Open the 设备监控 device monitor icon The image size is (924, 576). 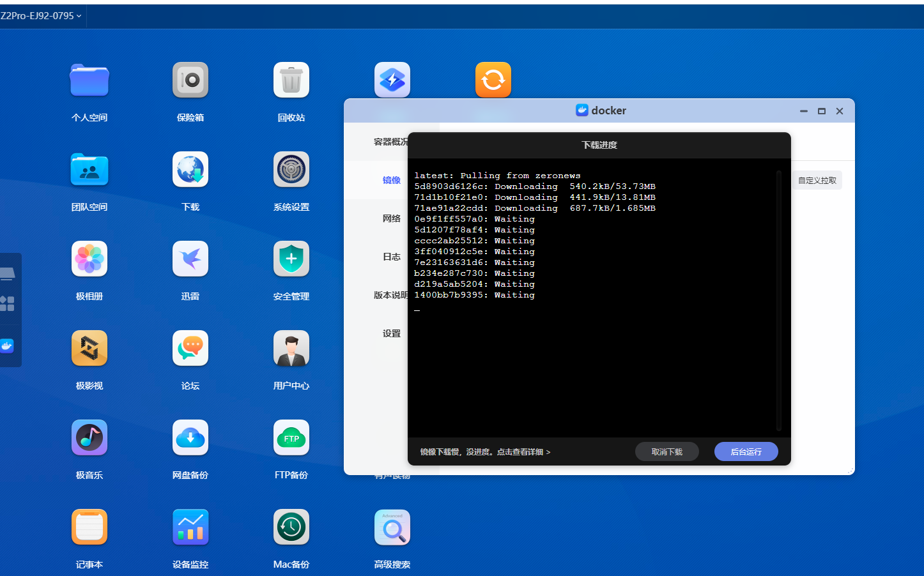point(190,527)
